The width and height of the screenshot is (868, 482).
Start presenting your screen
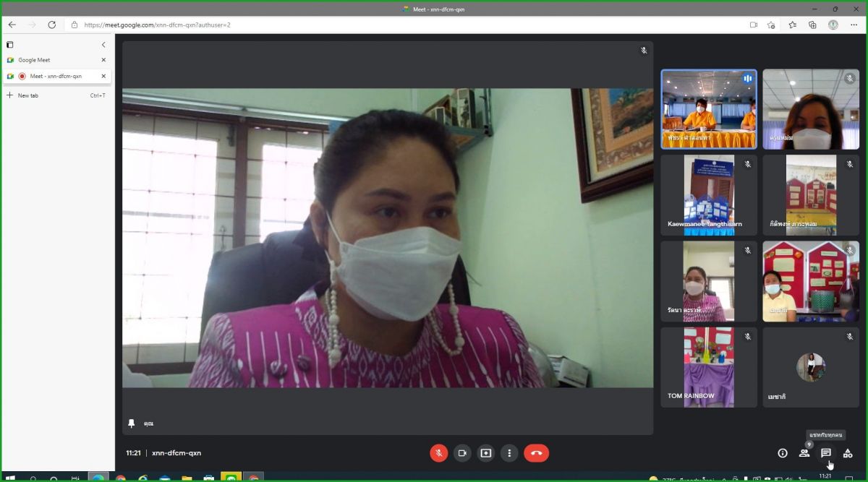[485, 453]
